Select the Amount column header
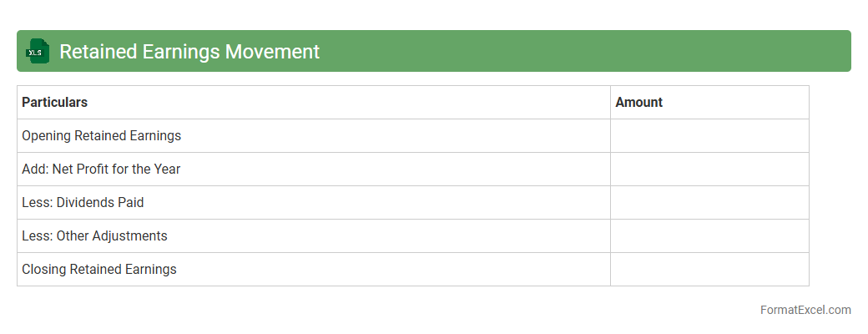The image size is (868, 334). click(x=639, y=103)
